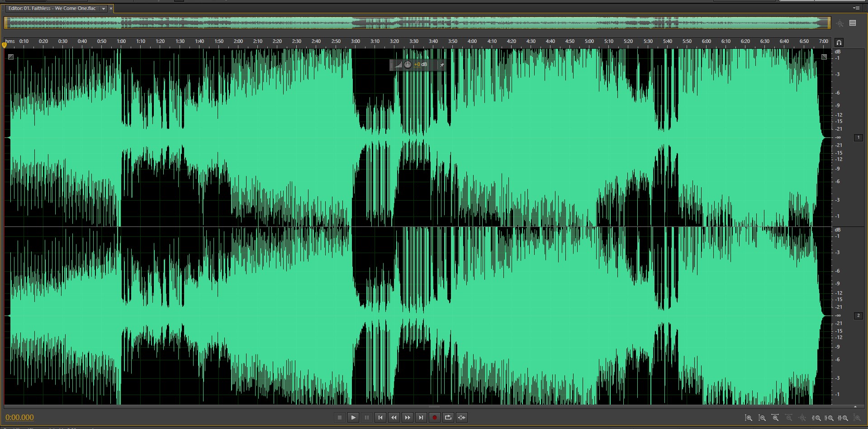This screenshot has height=429, width=868.
Task: Toggle Skip Selection button
Action: [461, 417]
